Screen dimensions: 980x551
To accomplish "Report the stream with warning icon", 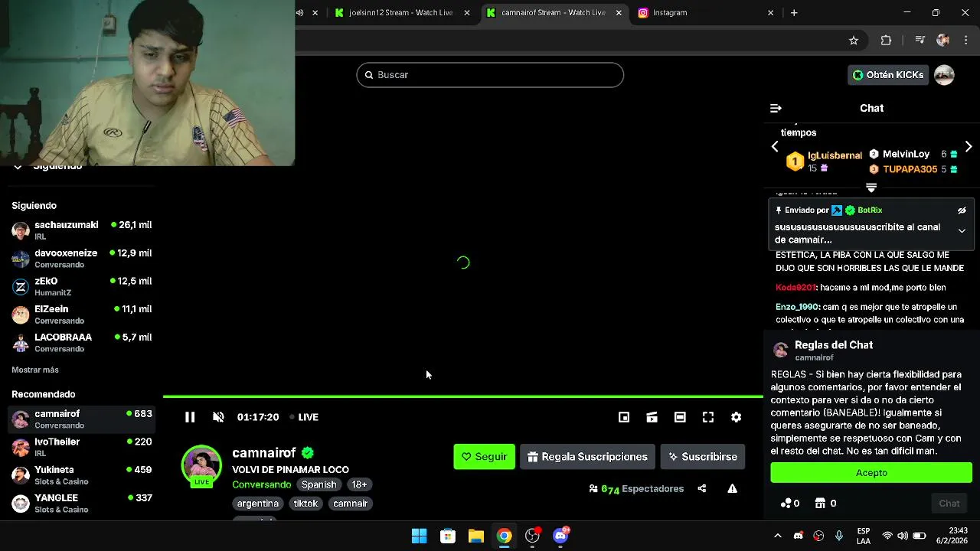I will [x=733, y=488].
